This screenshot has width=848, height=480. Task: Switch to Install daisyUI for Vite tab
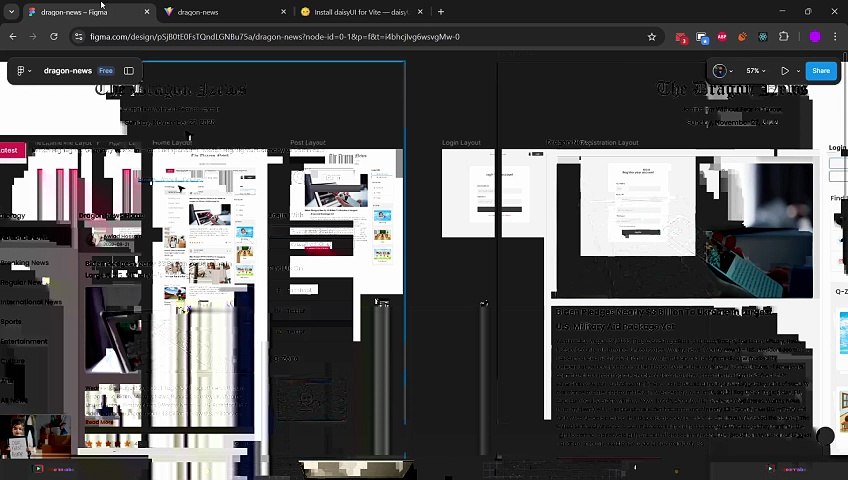(x=361, y=12)
